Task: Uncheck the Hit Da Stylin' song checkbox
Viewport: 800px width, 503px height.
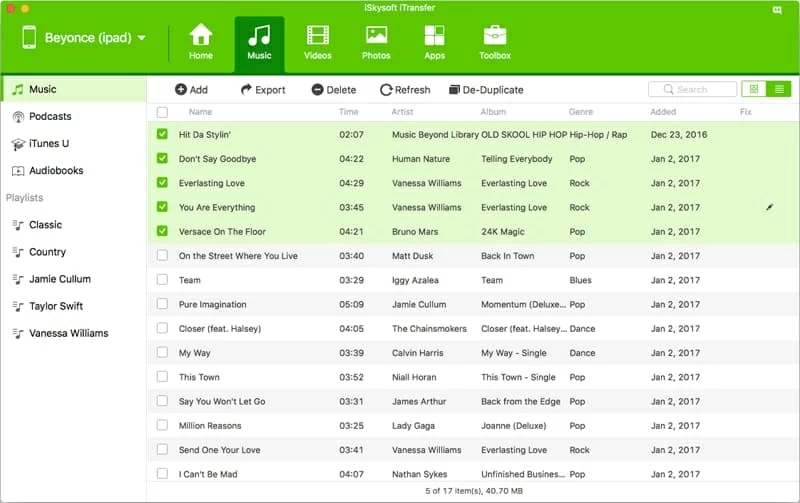Action: [162, 134]
